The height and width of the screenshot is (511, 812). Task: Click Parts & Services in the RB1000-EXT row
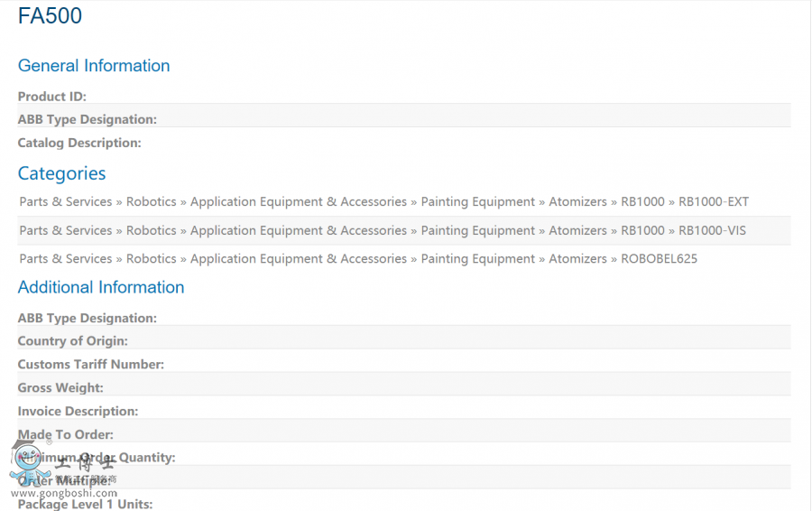pos(66,202)
